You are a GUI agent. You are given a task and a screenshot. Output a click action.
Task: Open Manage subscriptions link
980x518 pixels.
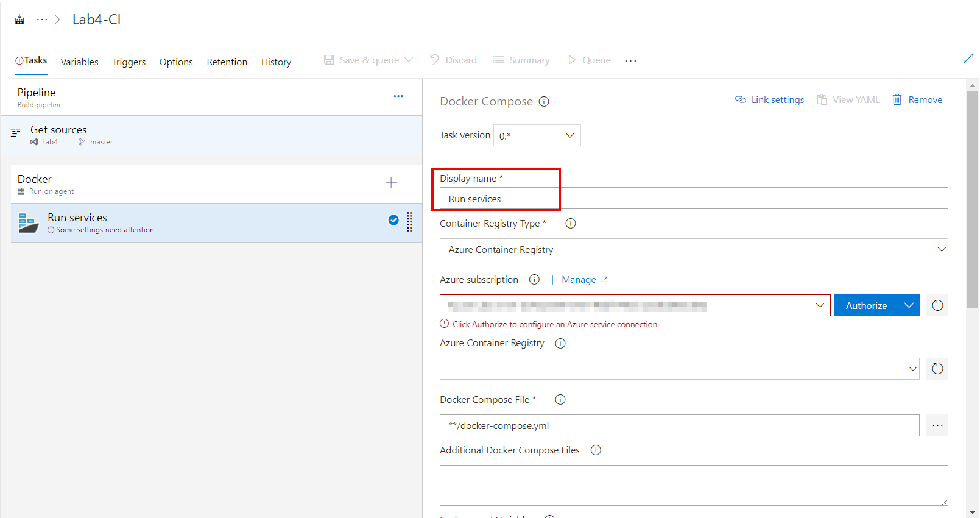pyautogui.click(x=585, y=280)
